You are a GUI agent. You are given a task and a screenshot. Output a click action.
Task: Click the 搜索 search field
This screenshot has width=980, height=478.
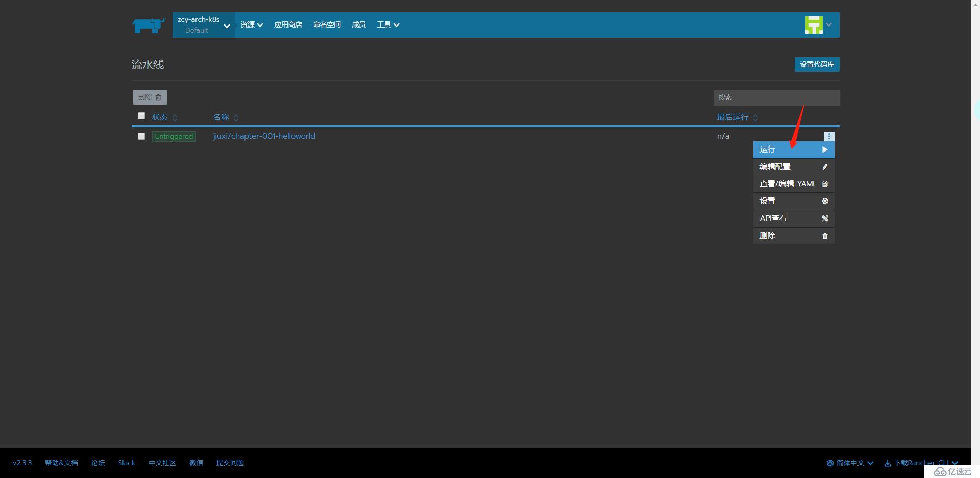click(x=776, y=97)
